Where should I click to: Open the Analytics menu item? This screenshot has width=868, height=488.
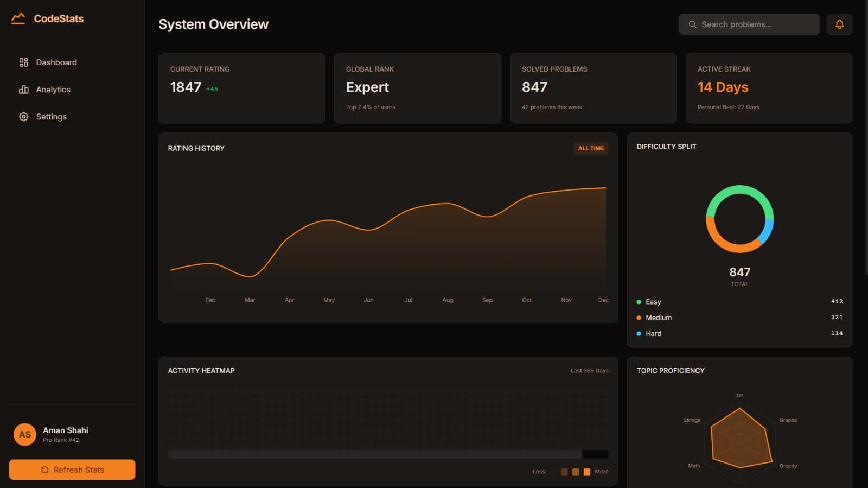(x=72, y=90)
